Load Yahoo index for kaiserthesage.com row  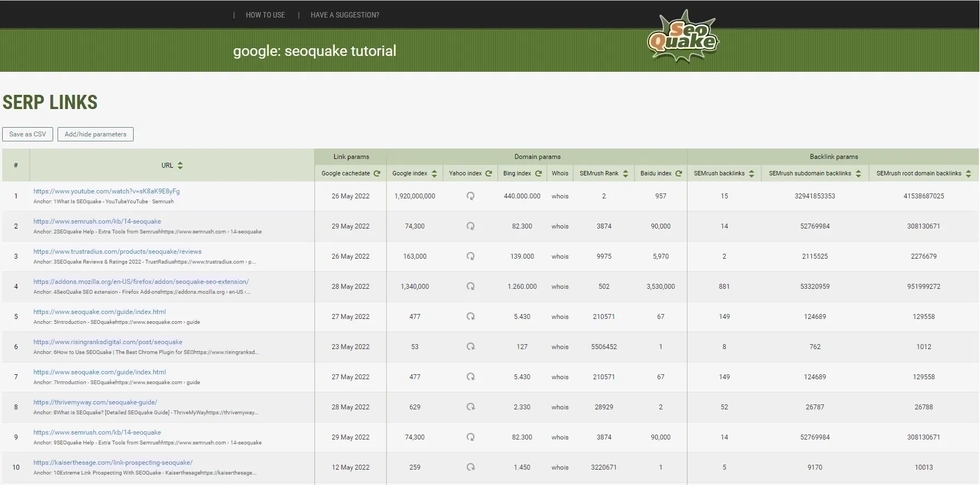point(470,467)
